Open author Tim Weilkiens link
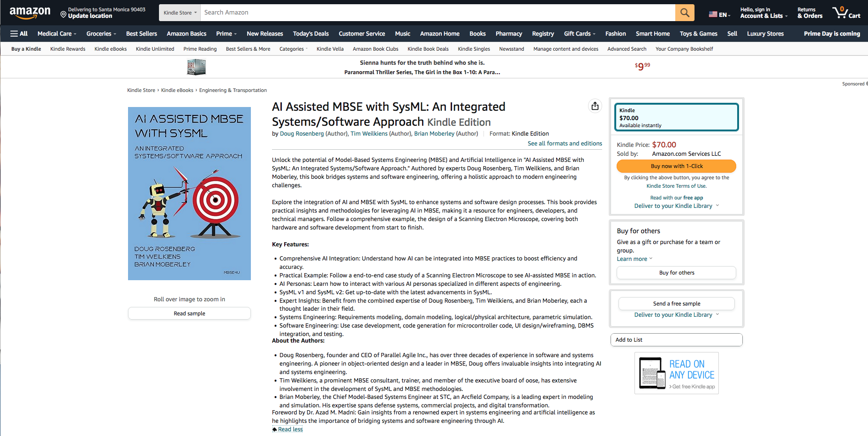The height and width of the screenshot is (436, 868). (x=369, y=134)
